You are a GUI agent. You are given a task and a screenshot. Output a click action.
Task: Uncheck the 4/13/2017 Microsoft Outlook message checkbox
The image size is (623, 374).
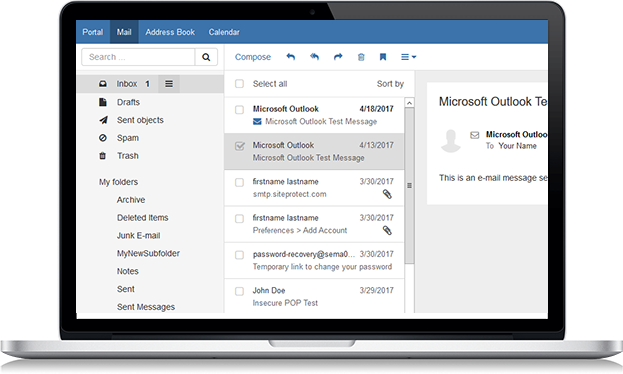(x=239, y=146)
